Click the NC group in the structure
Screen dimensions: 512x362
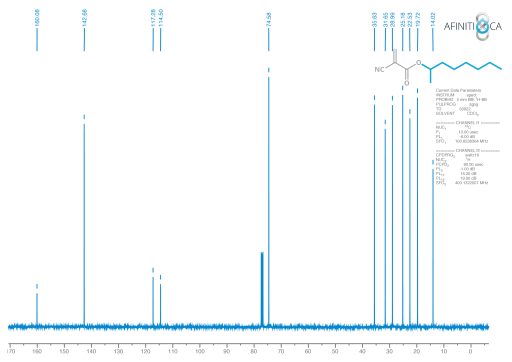pos(379,69)
